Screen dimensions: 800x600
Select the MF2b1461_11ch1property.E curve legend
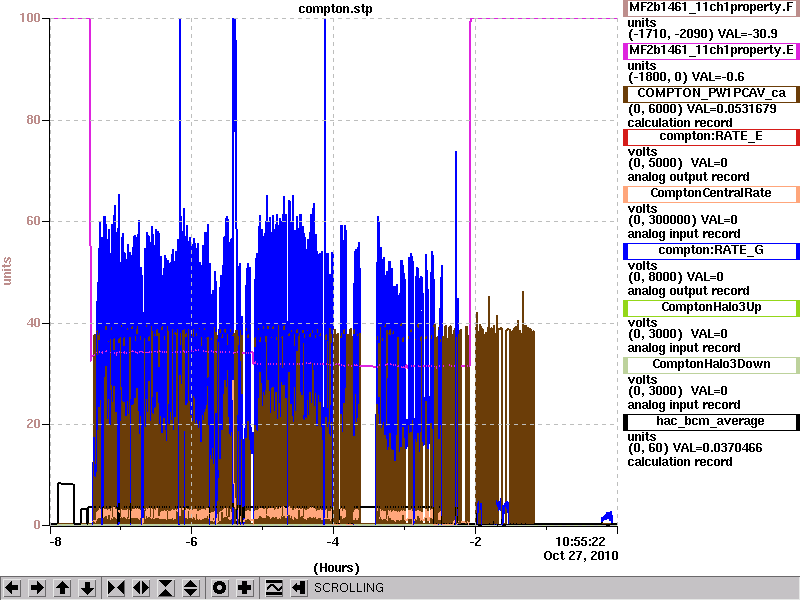pyautogui.click(x=711, y=51)
